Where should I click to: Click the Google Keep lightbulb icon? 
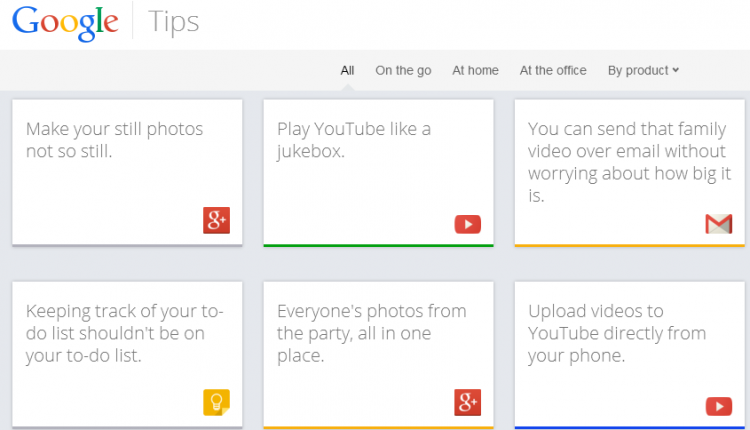pyautogui.click(x=217, y=403)
